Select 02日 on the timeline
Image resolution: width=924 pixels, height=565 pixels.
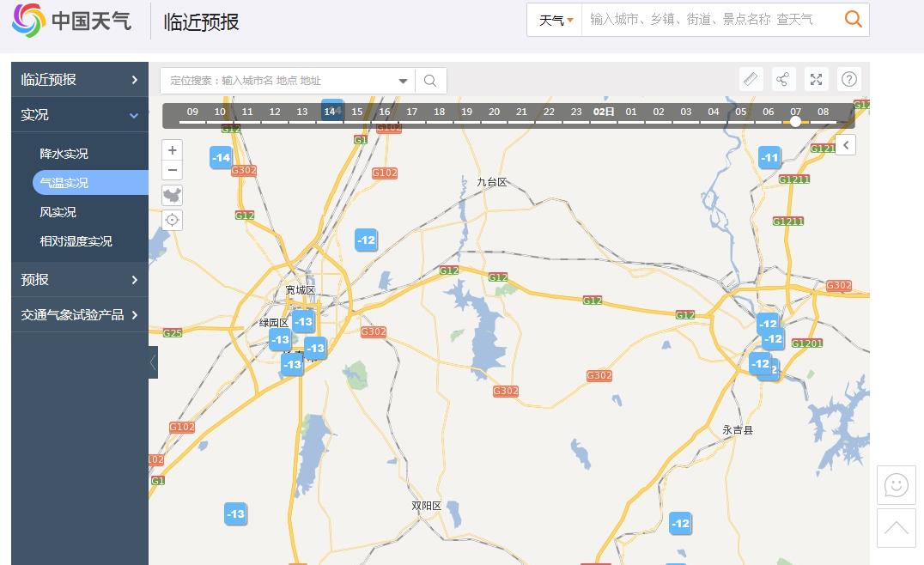click(604, 112)
